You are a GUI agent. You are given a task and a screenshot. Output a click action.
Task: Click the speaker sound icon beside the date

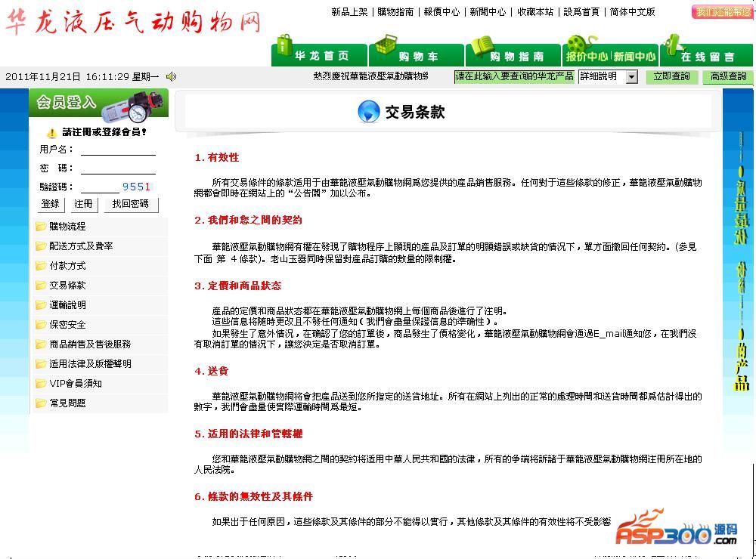pos(171,76)
